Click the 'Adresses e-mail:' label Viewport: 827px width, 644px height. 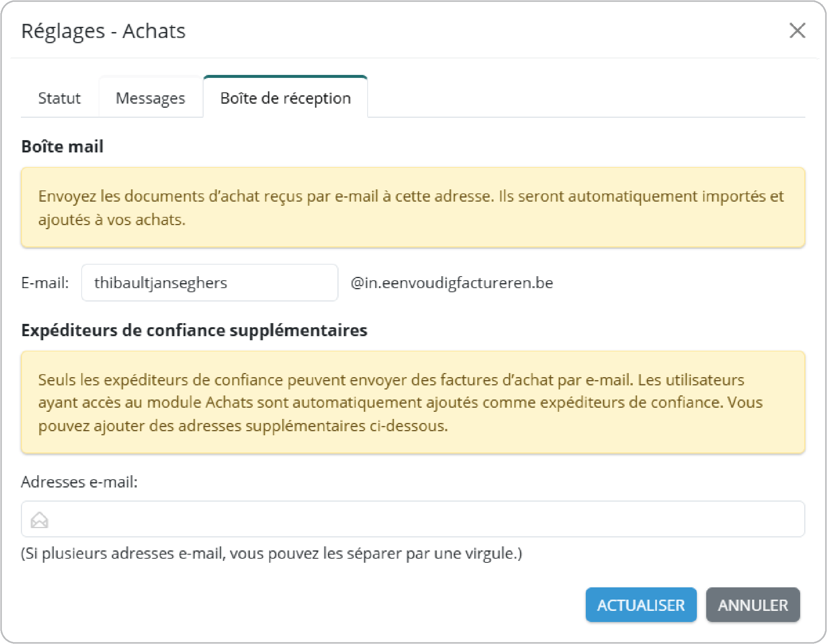[79, 482]
